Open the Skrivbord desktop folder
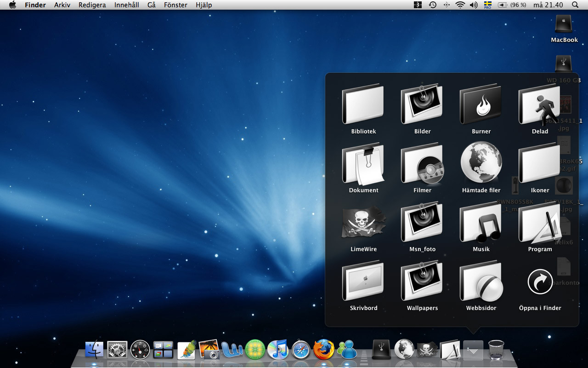588x368 pixels. tap(363, 281)
